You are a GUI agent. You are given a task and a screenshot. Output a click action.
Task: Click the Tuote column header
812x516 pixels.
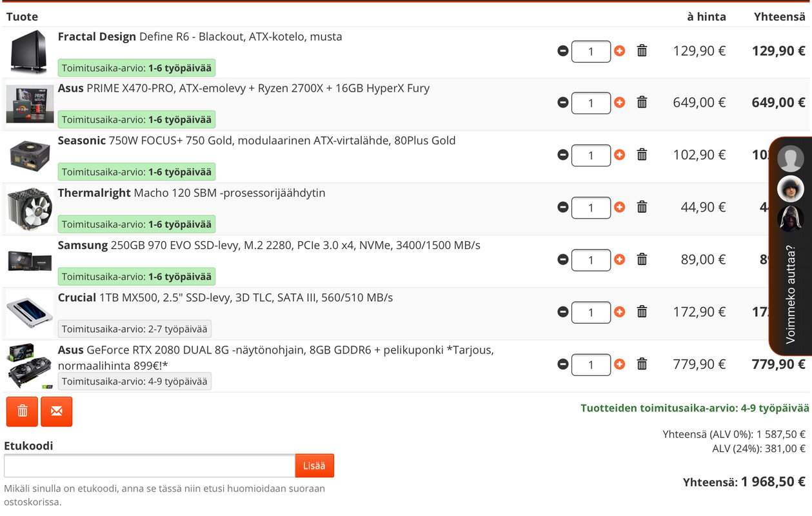22,17
